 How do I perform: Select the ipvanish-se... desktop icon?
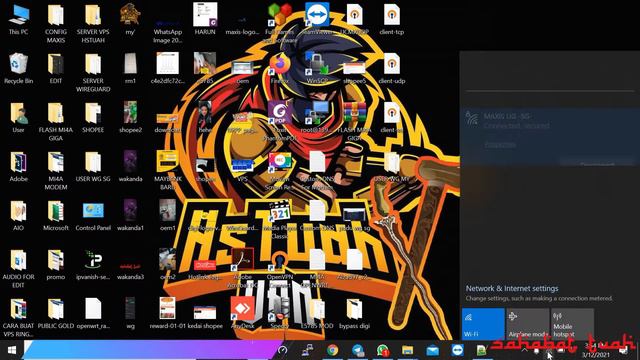(x=93, y=264)
